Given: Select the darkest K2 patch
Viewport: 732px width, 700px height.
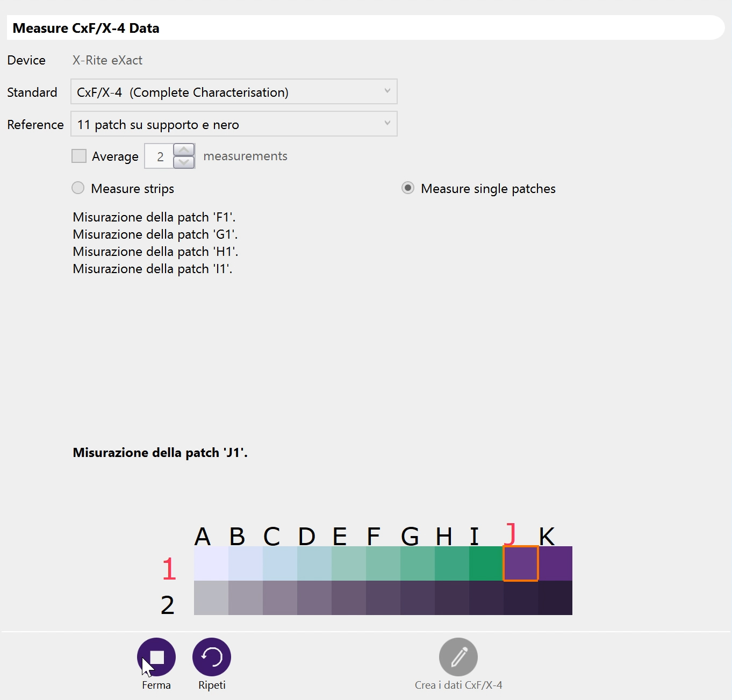Looking at the screenshot, I should (555, 598).
